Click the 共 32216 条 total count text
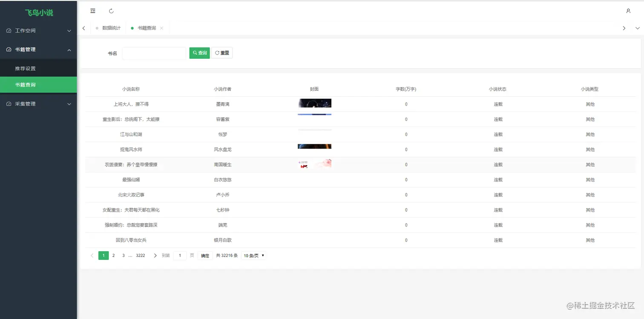The width and height of the screenshot is (644, 319). [x=227, y=256]
